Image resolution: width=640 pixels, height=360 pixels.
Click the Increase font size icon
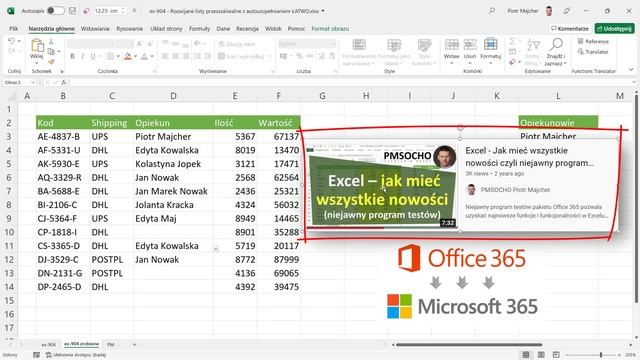[x=140, y=44]
